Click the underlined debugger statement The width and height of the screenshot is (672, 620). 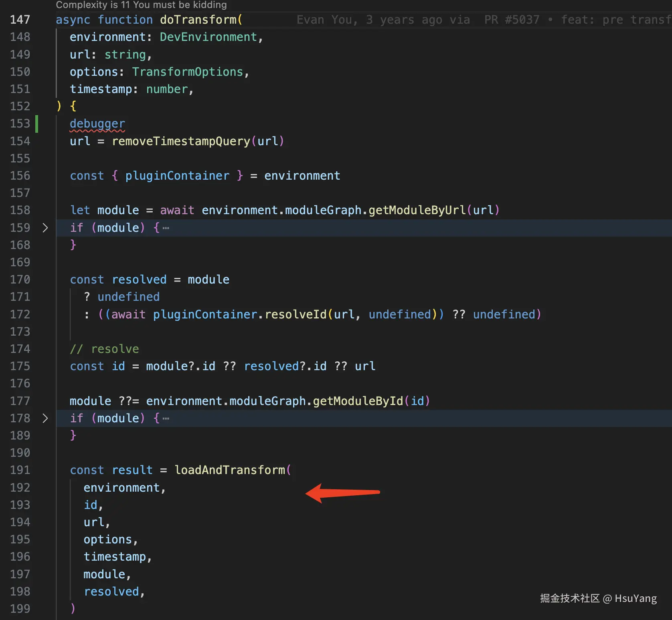coord(97,124)
